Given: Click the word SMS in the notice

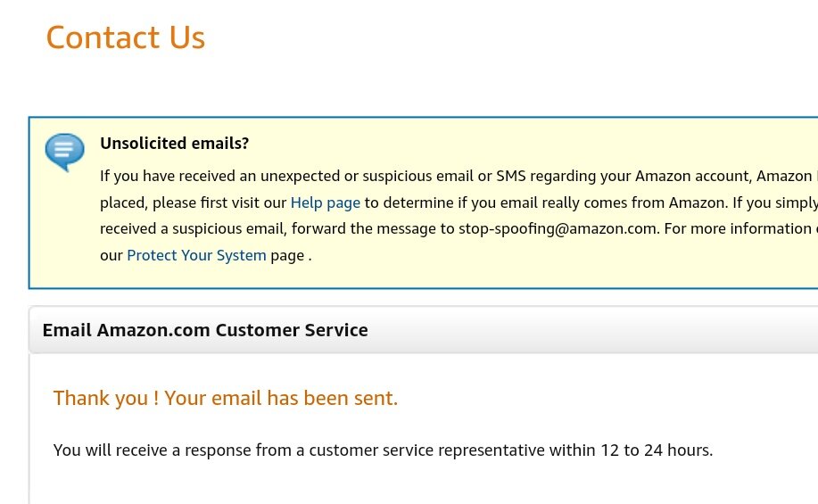Looking at the screenshot, I should point(511,176).
